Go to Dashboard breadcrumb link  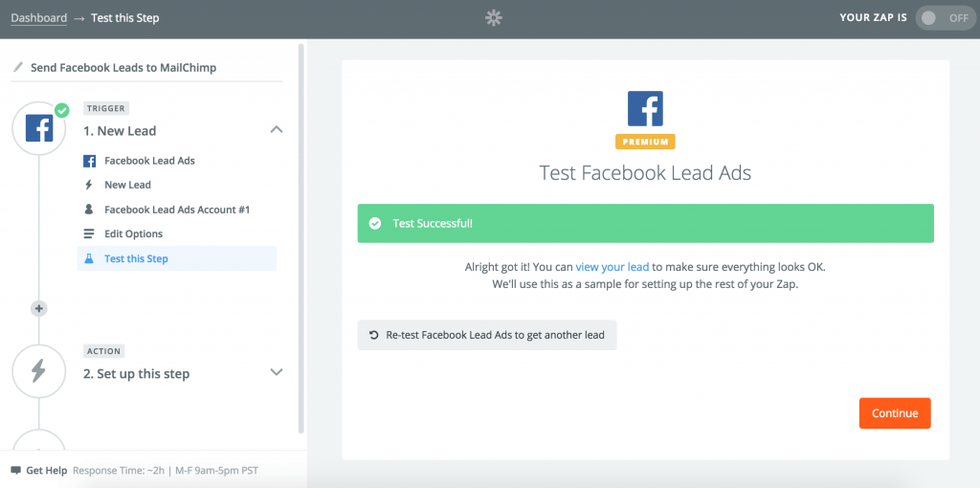[38, 18]
